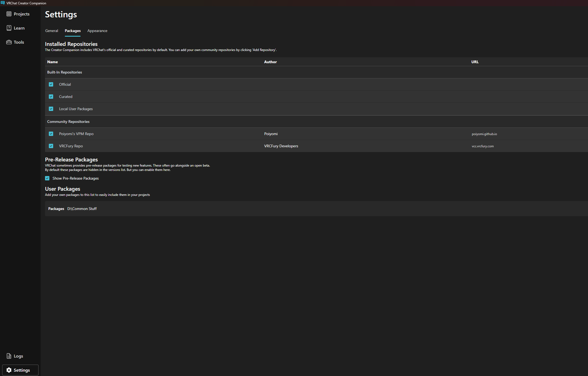The height and width of the screenshot is (376, 588).
Task: Click the Name column header
Action: pos(52,62)
